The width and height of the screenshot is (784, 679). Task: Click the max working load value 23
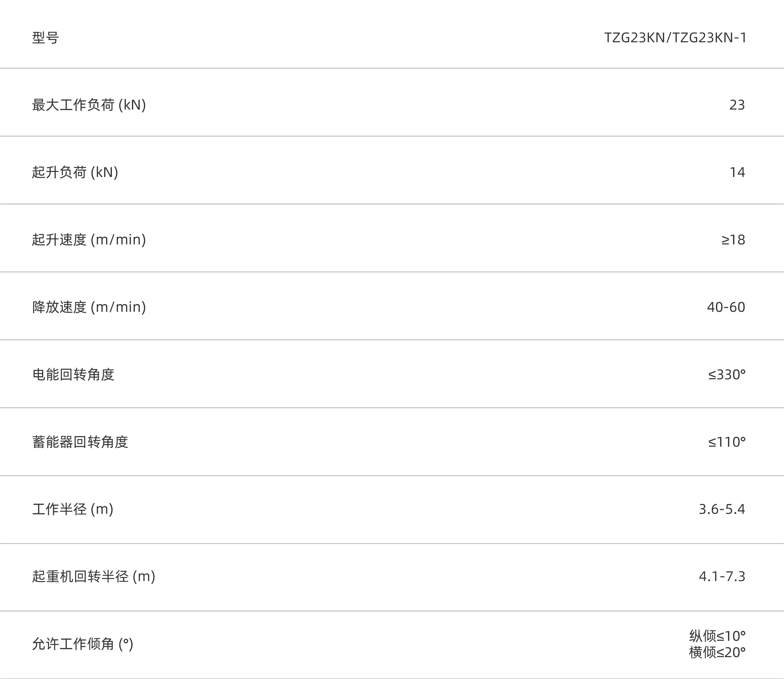737,105
